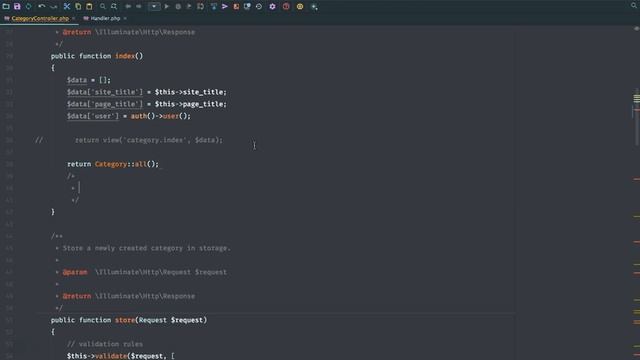Click 'Category' in return statement

pyautogui.click(x=111, y=164)
